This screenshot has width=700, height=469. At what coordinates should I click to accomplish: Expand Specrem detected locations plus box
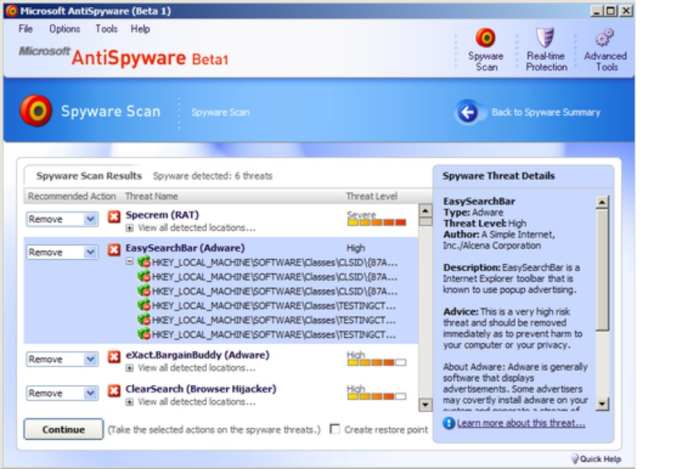(x=129, y=228)
